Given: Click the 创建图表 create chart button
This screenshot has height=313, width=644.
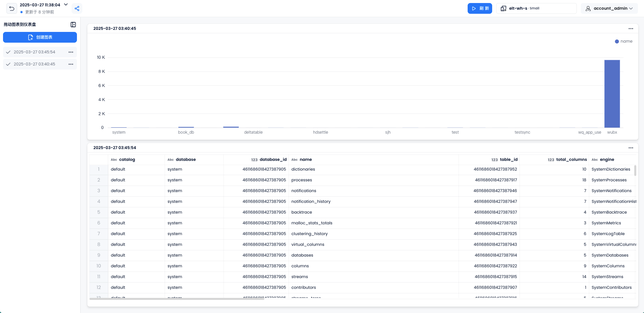Looking at the screenshot, I should [x=40, y=37].
